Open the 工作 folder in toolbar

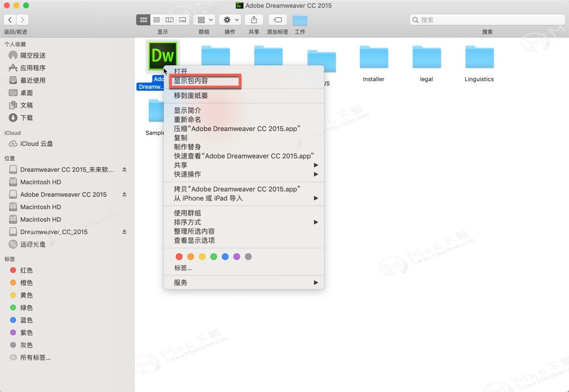coord(300,20)
